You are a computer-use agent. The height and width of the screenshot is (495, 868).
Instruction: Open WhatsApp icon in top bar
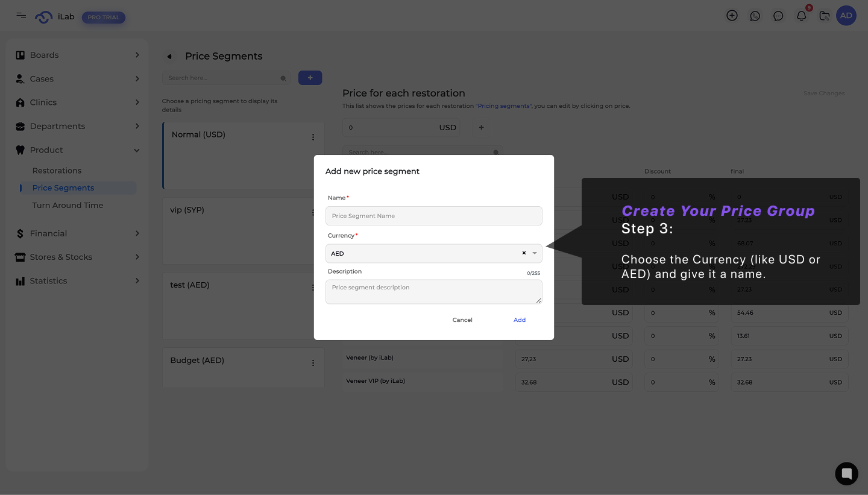(755, 16)
